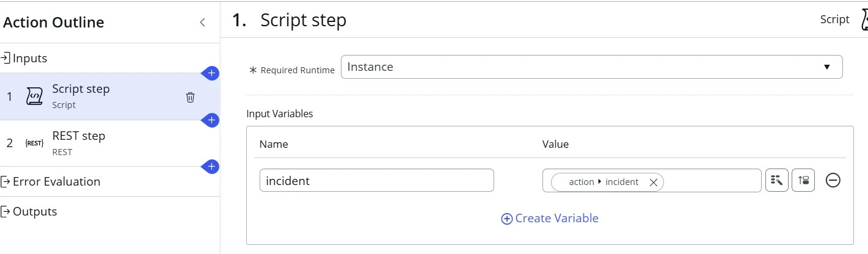Click the REST step icon
The image size is (868, 254).
(34, 143)
